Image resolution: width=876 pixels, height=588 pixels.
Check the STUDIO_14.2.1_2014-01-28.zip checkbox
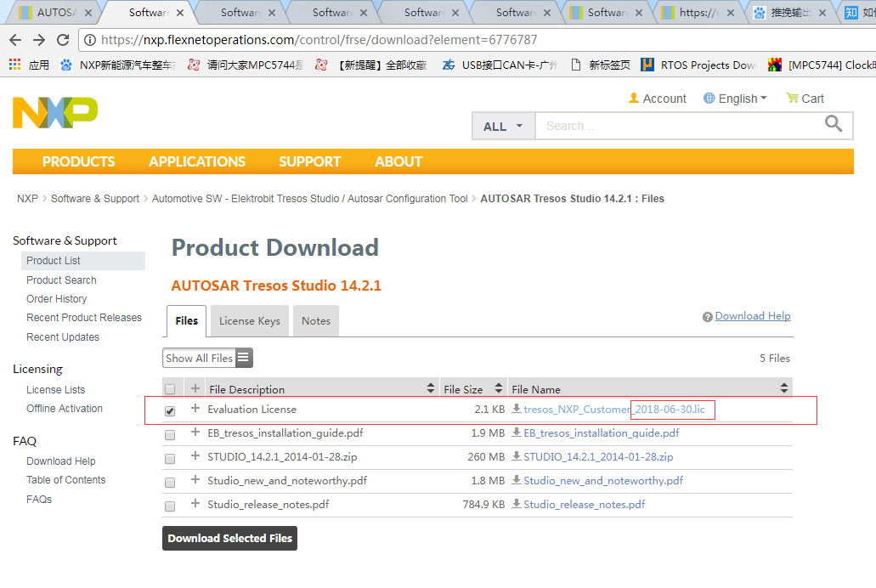point(170,458)
